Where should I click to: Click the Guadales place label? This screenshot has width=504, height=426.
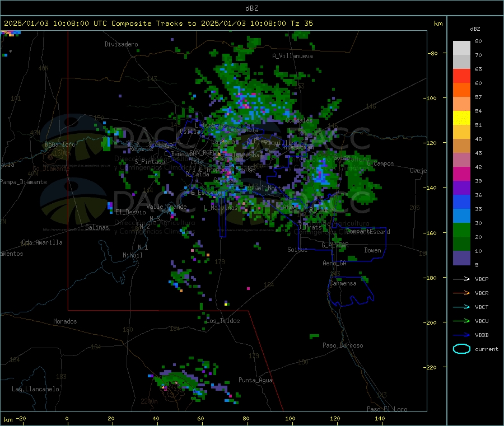click(299, 120)
